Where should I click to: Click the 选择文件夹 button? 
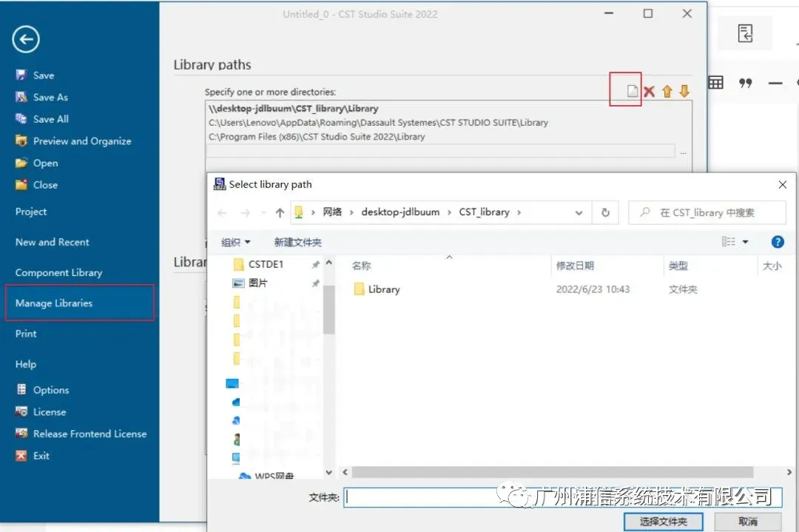[664, 522]
